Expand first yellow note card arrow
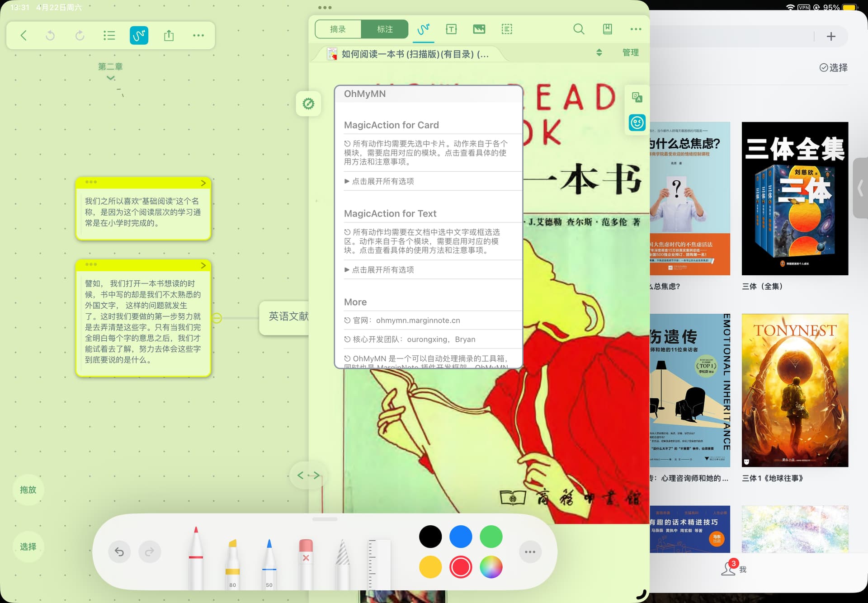Image resolution: width=868 pixels, height=603 pixels. point(203,183)
